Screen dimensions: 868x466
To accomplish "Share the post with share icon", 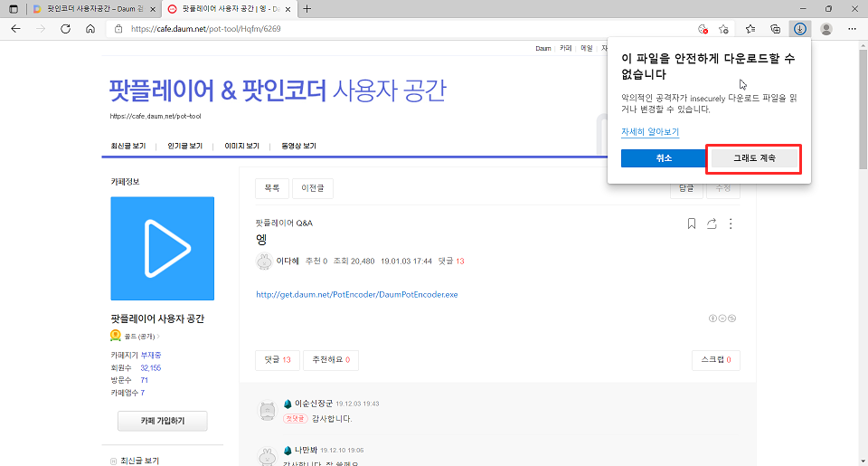I will click(x=712, y=223).
